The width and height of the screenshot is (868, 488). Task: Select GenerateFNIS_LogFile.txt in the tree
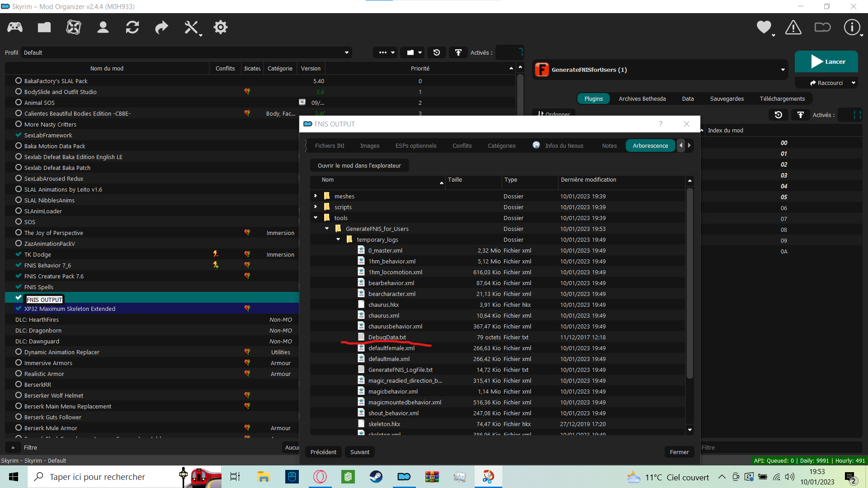point(400,370)
